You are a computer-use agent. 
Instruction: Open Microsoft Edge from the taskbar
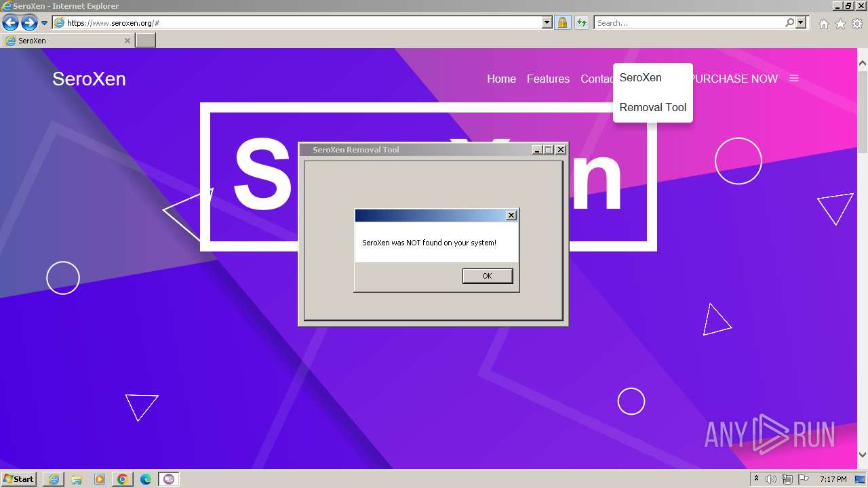click(146, 479)
